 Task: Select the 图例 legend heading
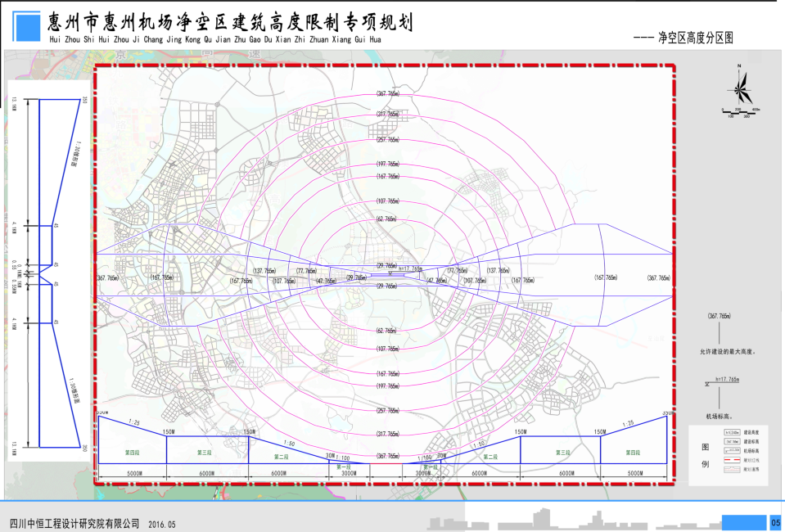(x=706, y=455)
